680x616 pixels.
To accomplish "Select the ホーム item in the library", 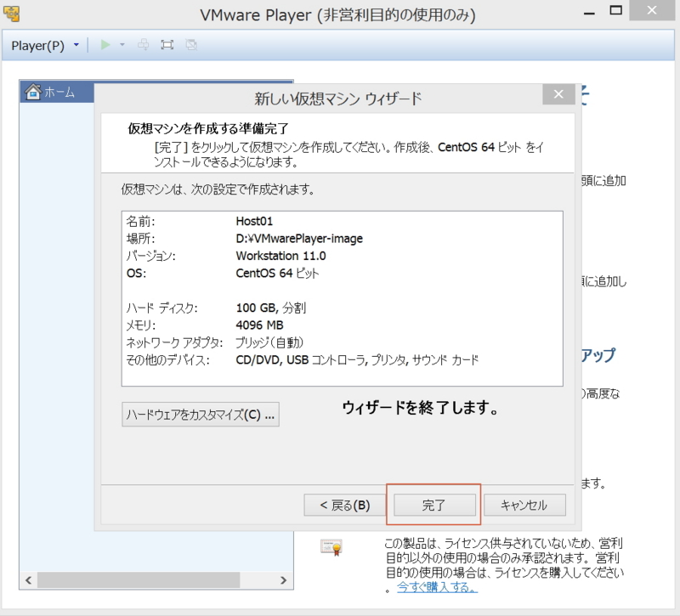I will point(57,92).
